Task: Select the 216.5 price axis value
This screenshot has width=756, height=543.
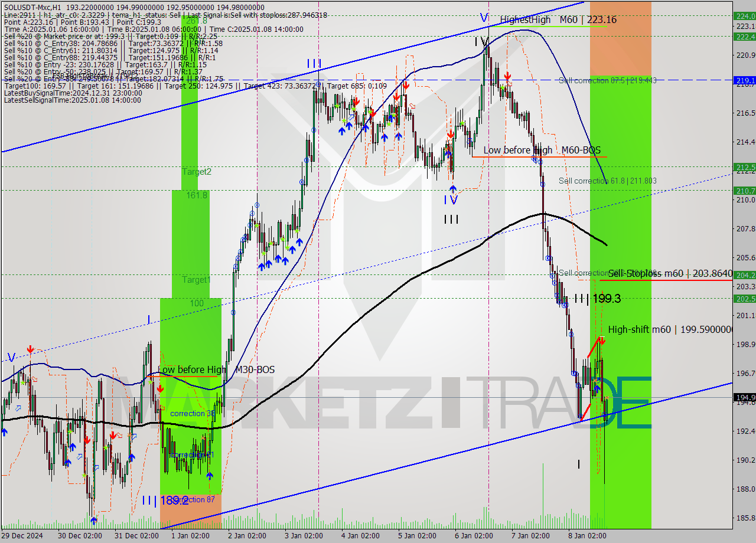Action: point(745,113)
